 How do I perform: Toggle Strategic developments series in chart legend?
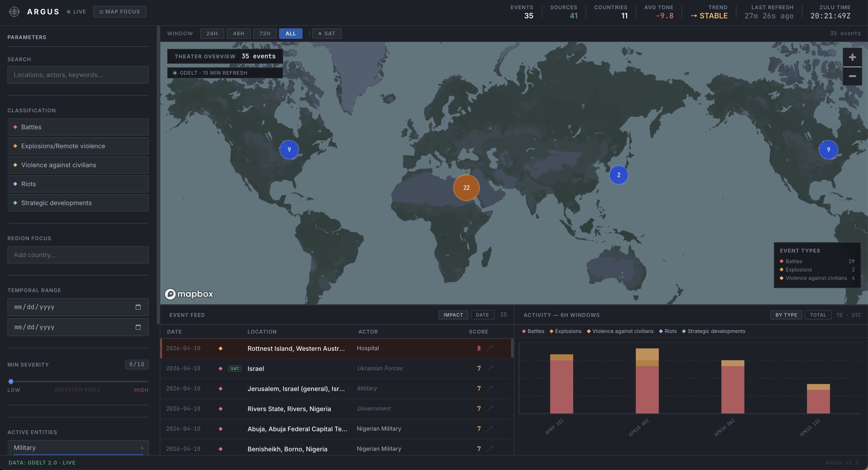pyautogui.click(x=714, y=331)
